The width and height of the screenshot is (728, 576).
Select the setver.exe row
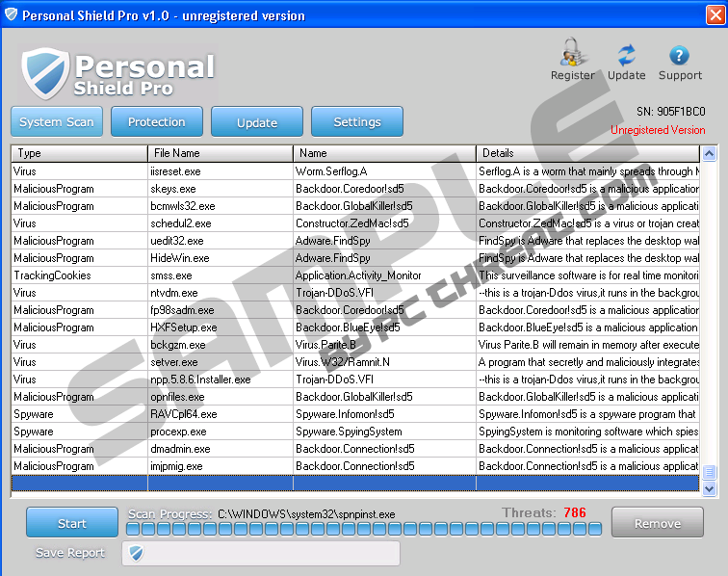coord(355,362)
